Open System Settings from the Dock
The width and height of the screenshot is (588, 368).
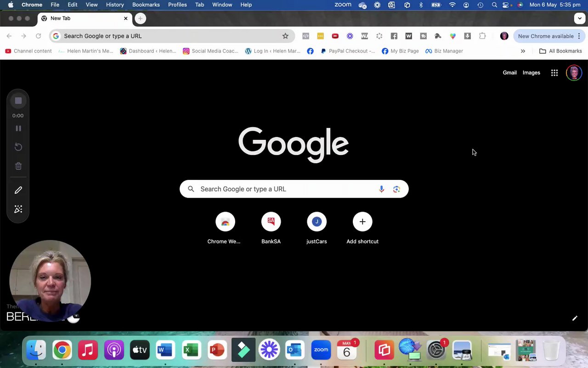tap(436, 350)
